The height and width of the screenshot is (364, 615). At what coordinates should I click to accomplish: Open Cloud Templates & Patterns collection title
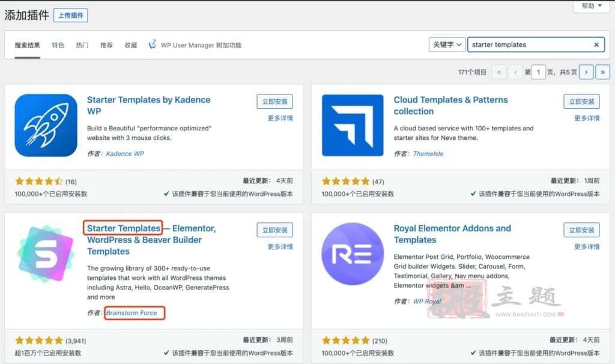pos(450,106)
